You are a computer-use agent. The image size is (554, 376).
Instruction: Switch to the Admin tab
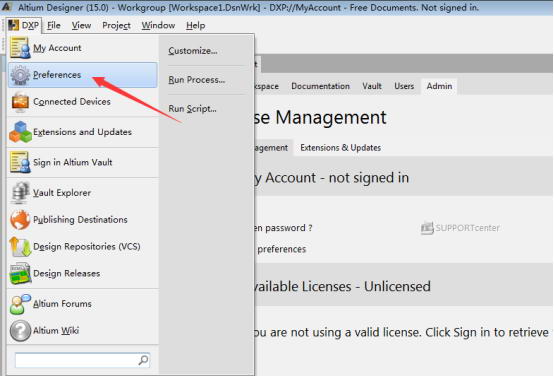(439, 86)
